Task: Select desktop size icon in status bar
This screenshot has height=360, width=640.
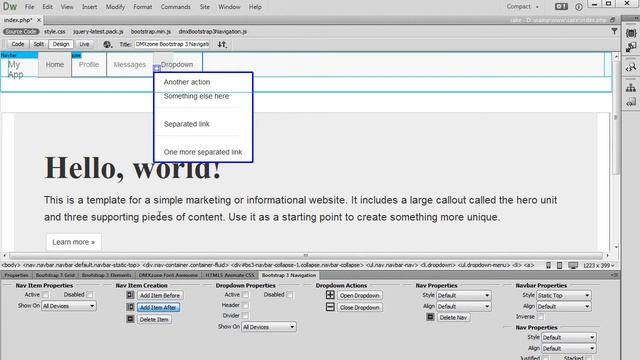Action: click(573, 265)
